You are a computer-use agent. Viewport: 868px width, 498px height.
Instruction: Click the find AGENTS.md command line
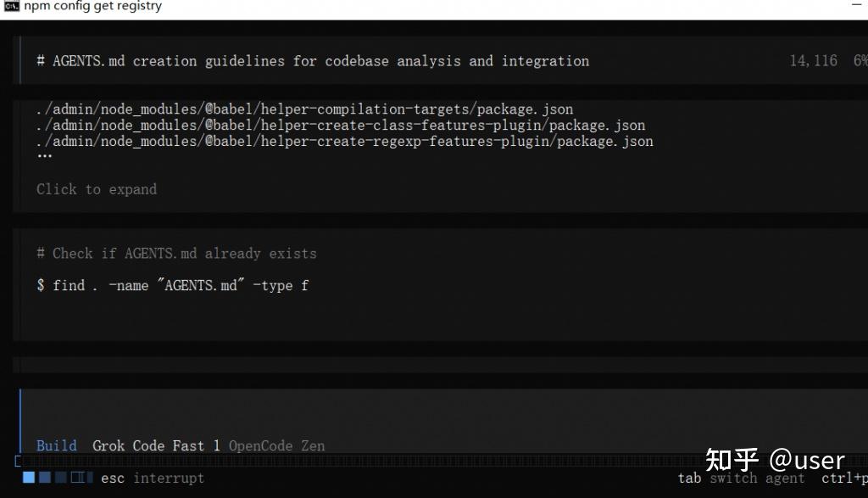pos(172,286)
